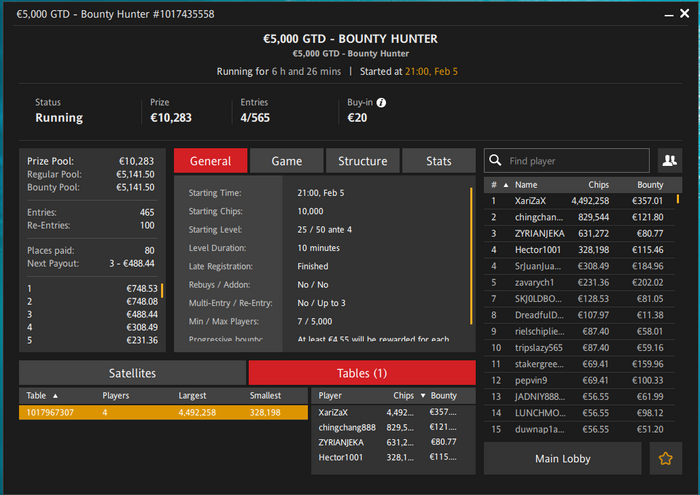
Task: Select JADNIY888... in ranking list
Action: pyautogui.click(x=579, y=396)
